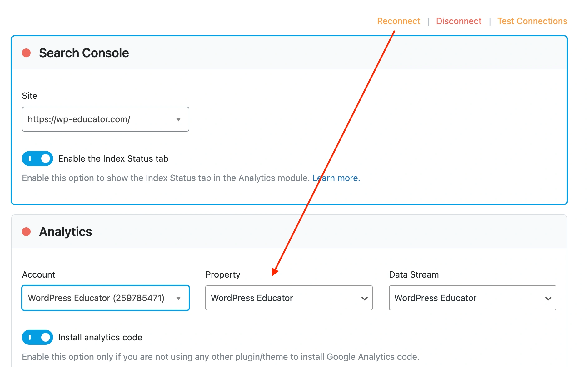Viewport: 588px width, 367px height.
Task: Click the 'Install analytics code' label
Action: coord(100,337)
